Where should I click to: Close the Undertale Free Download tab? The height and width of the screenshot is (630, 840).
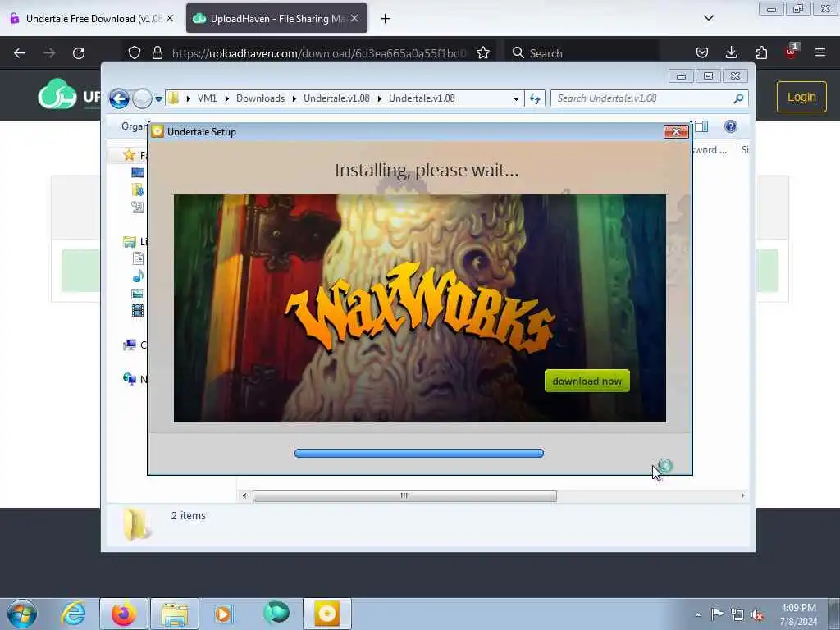point(170,18)
